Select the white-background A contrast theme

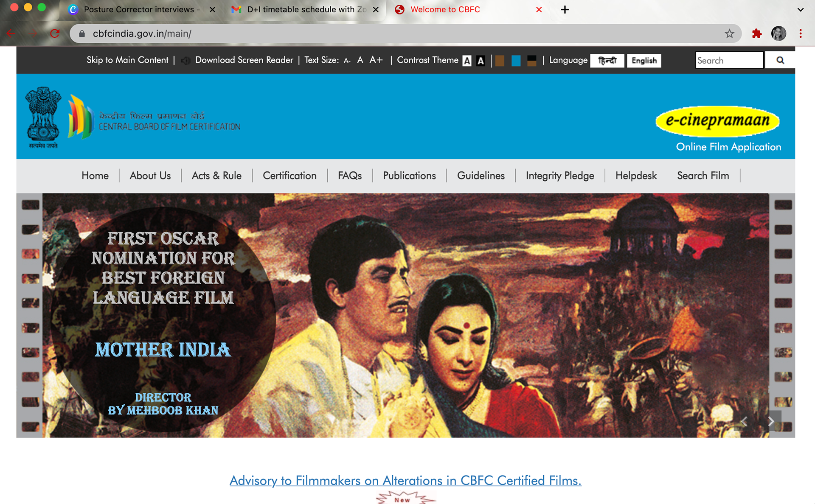467,61
